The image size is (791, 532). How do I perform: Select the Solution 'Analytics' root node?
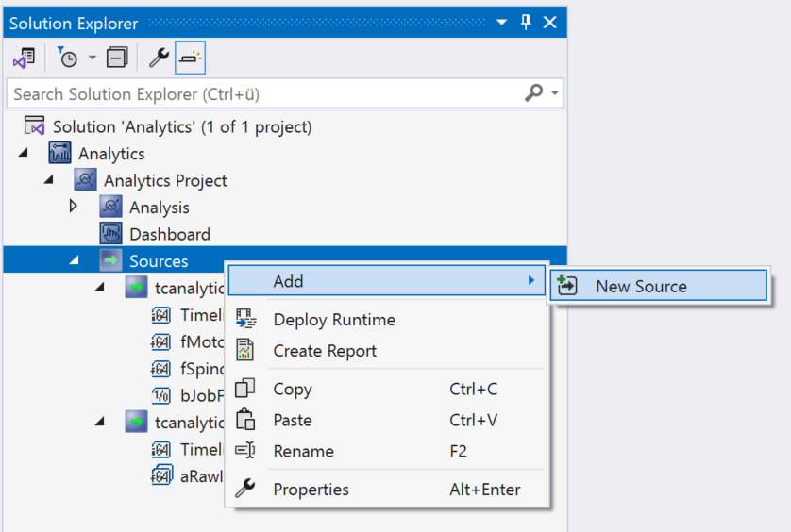click(182, 127)
